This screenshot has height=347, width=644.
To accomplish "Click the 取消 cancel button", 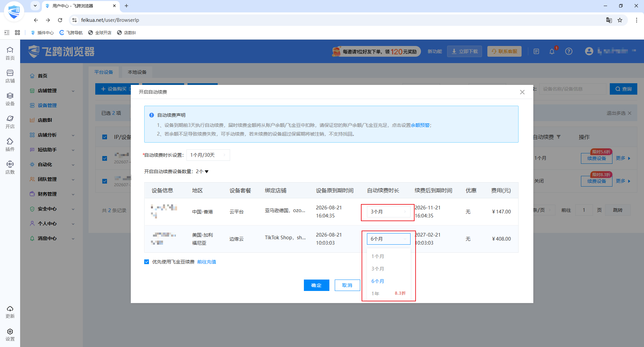I will pos(347,285).
